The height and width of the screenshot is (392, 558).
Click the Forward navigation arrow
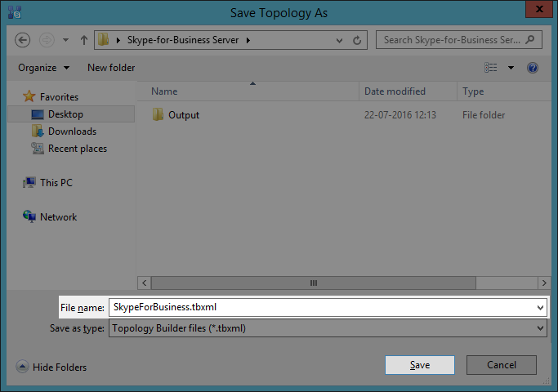click(x=47, y=40)
